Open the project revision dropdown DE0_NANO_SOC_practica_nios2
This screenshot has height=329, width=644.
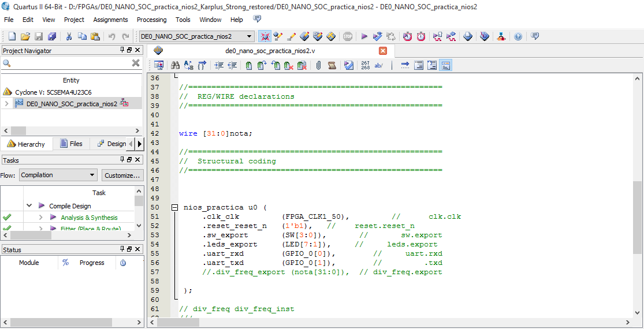click(197, 36)
